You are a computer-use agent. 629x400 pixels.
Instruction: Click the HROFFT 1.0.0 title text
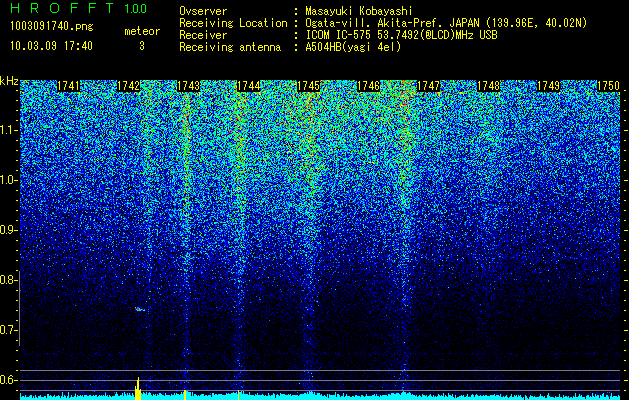point(78,8)
